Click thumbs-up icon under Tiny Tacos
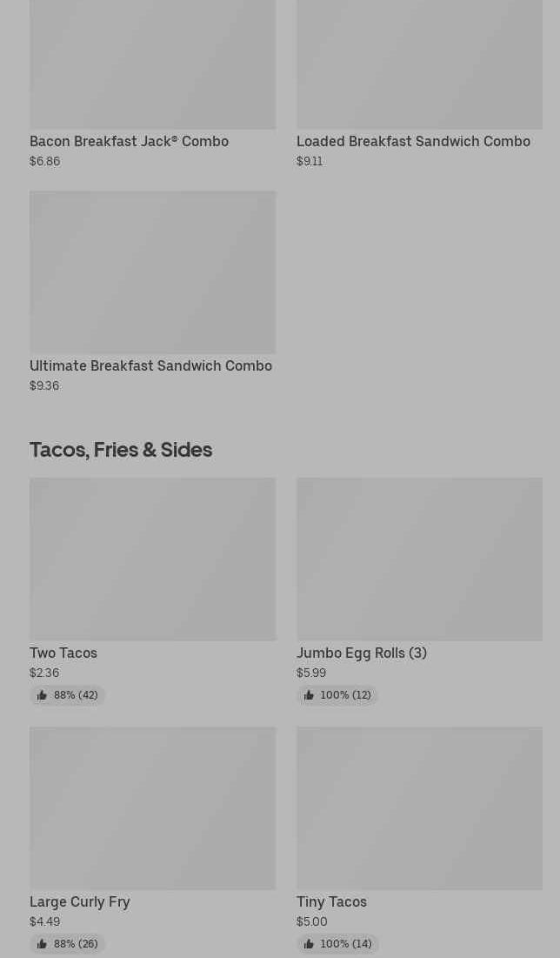 [x=309, y=944]
